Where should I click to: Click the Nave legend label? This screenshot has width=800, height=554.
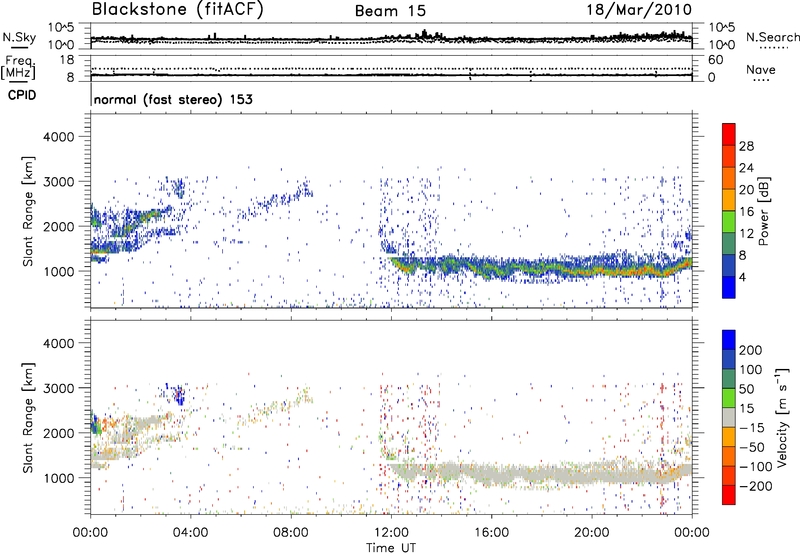point(761,69)
